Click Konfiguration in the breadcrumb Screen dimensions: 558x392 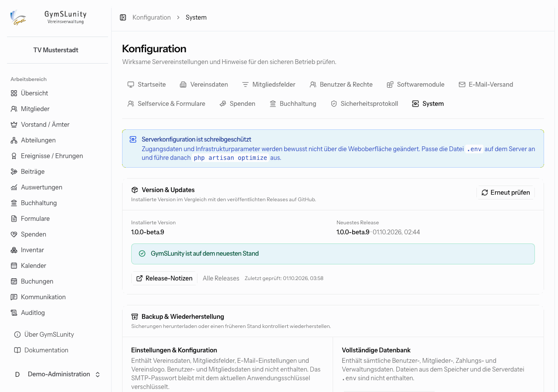click(x=152, y=17)
